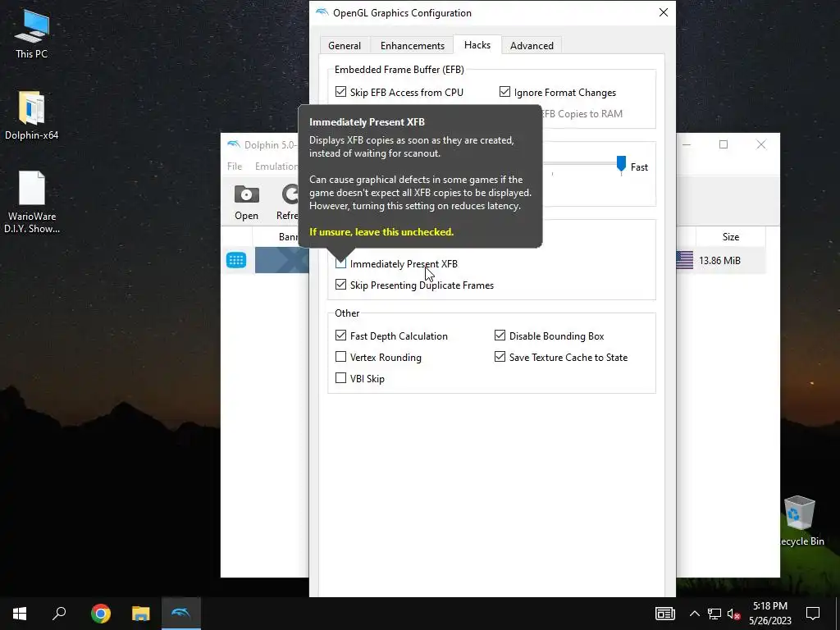
Task: Open the This PC desktop icon
Action: coord(31,33)
